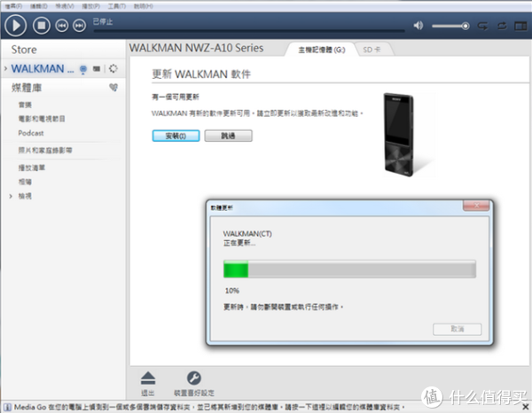The width and height of the screenshot is (532, 413).
Task: Click the playback seek bar
Action: (249, 30)
